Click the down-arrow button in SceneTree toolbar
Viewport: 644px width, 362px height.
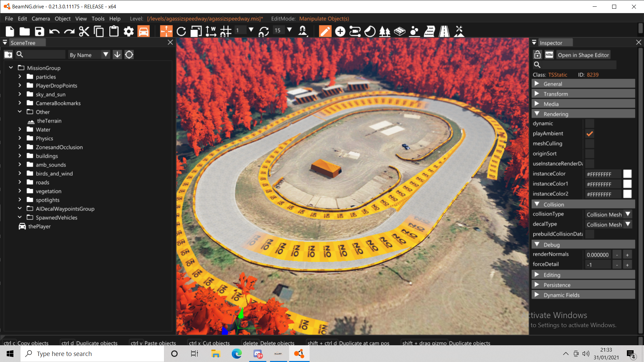tap(117, 55)
